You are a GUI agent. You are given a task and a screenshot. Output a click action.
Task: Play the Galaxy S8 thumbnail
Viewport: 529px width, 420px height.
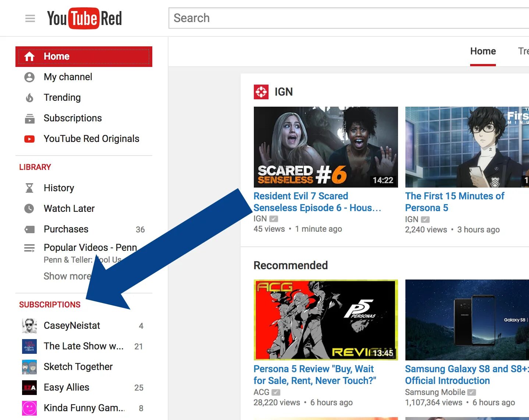[x=467, y=320]
